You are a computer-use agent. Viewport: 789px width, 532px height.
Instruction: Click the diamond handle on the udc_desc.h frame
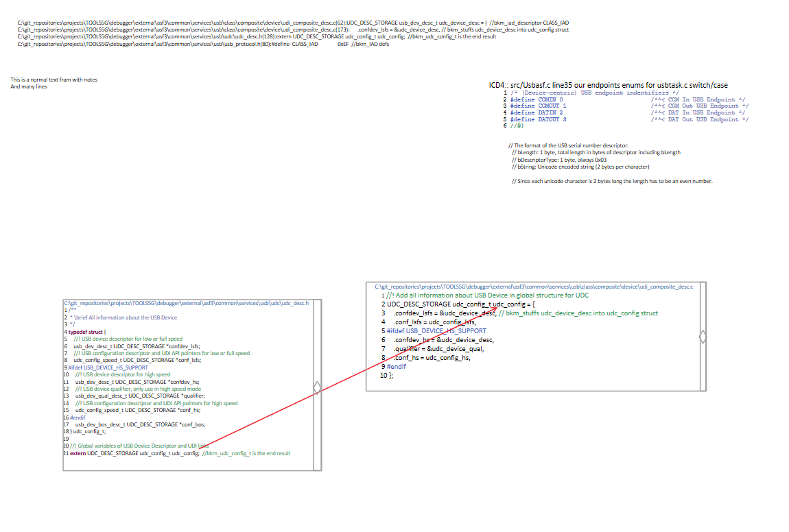tap(317, 388)
